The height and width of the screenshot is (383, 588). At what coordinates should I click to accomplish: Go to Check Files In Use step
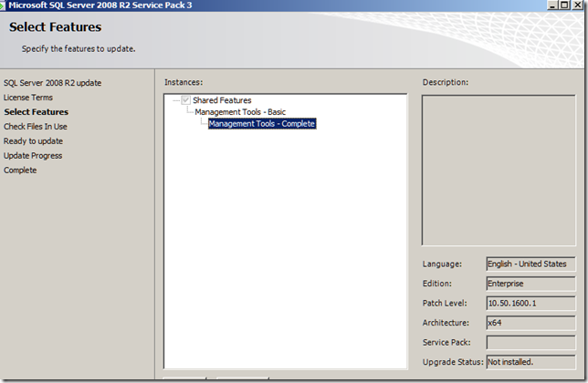[36, 127]
